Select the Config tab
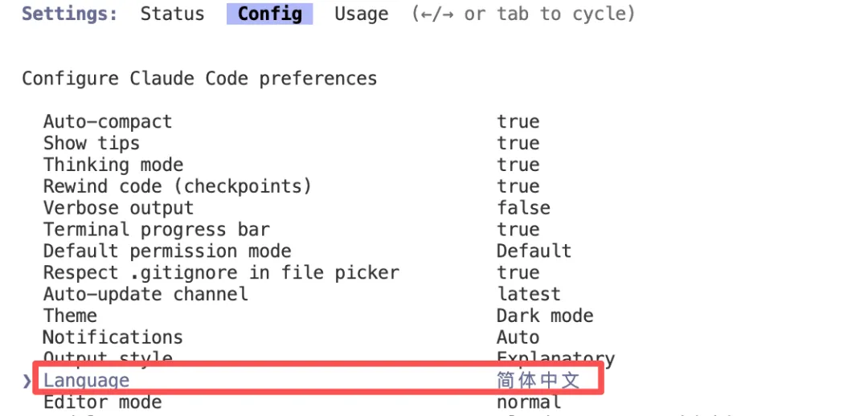This screenshot has width=868, height=416. pos(269,14)
